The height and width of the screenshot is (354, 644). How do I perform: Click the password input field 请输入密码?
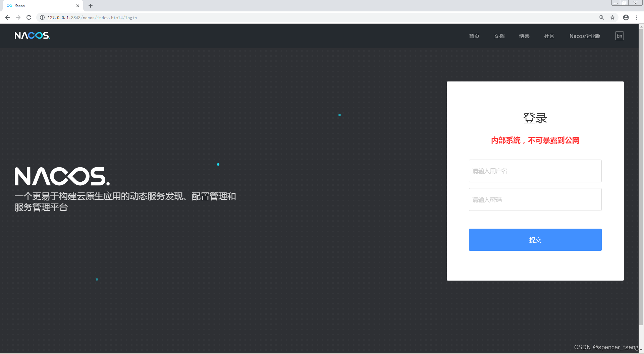coord(535,199)
